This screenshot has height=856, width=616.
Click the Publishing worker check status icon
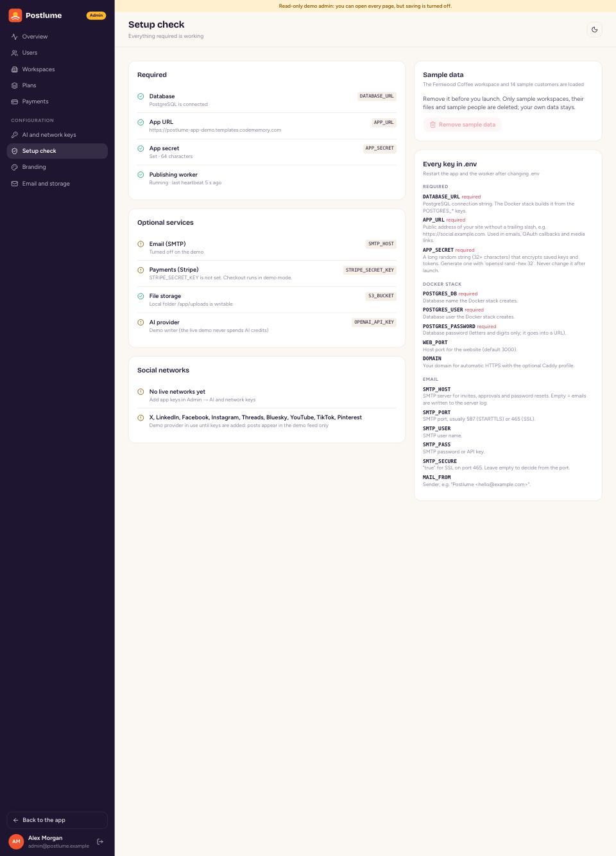click(141, 175)
